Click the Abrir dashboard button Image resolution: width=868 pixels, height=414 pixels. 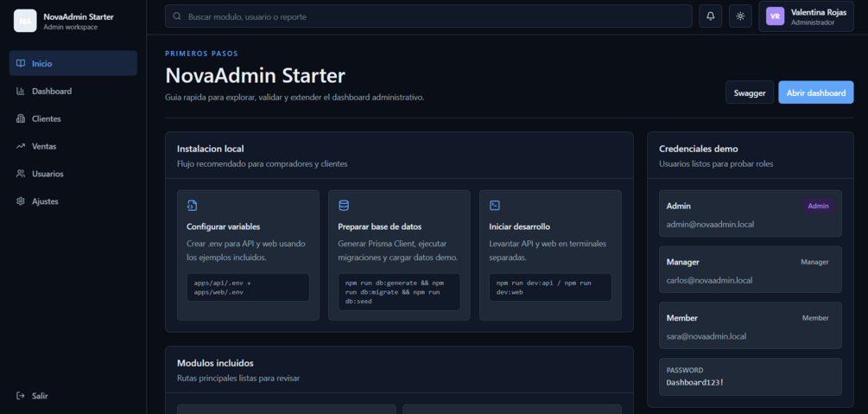point(816,92)
